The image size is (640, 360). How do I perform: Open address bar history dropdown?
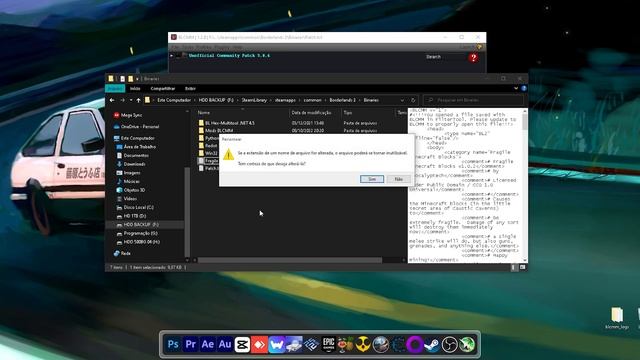point(402,100)
